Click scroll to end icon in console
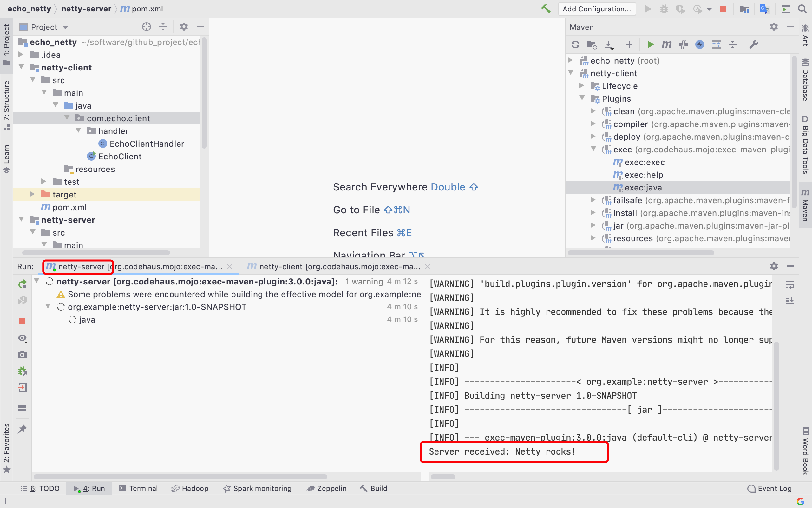Viewport: 812px width, 508px height. click(790, 300)
